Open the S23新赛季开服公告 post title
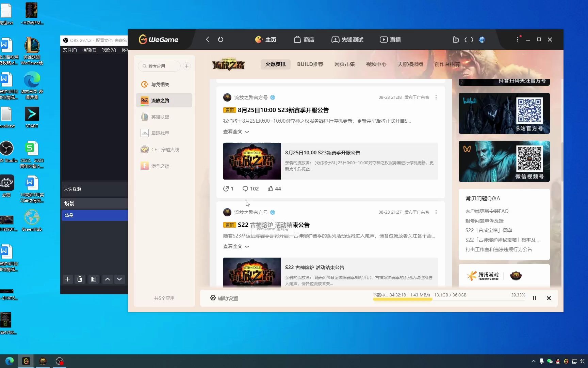 tap(283, 110)
